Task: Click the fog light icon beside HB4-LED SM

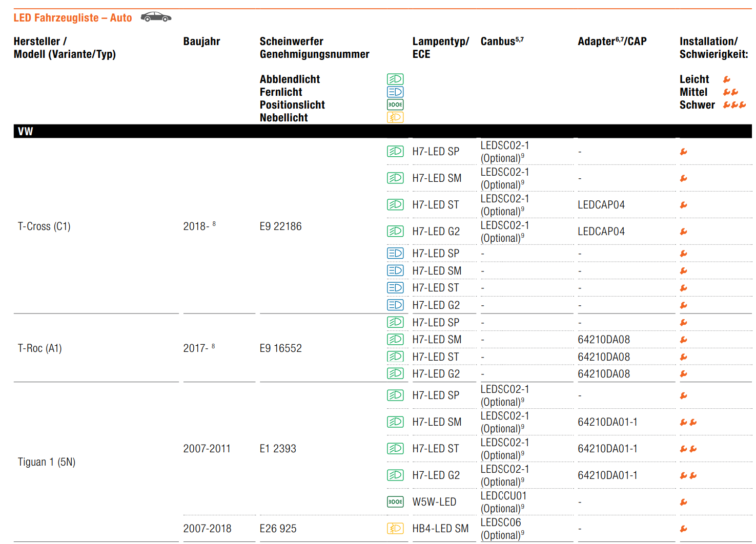Action: pyautogui.click(x=395, y=528)
